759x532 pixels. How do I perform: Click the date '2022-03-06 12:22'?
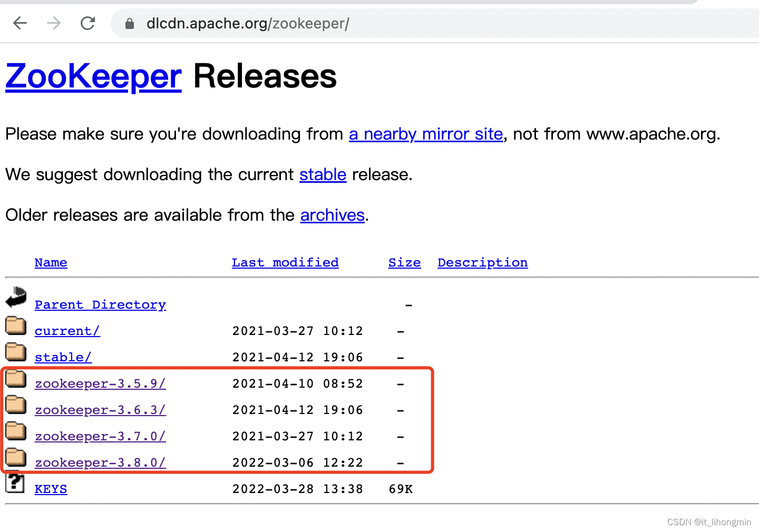298,462
